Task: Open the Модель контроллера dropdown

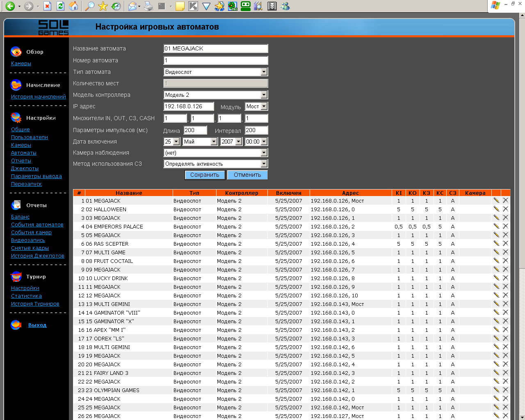Action: pos(216,95)
